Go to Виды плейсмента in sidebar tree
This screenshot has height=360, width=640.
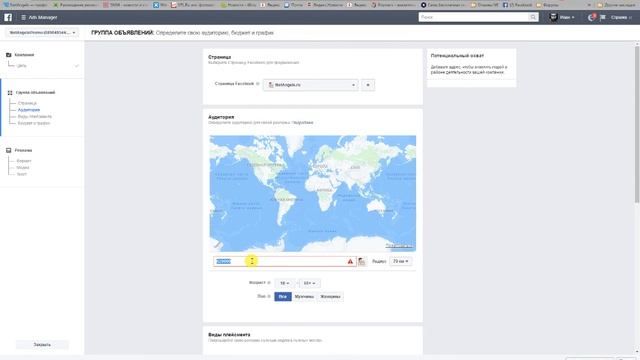[35, 116]
